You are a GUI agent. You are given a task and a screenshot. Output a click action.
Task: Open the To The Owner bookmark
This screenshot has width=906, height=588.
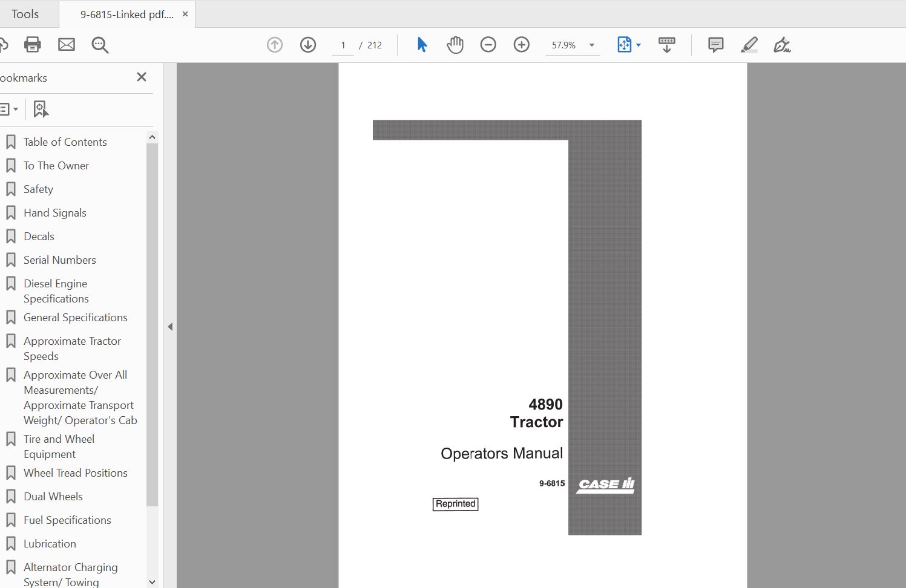[x=56, y=166]
